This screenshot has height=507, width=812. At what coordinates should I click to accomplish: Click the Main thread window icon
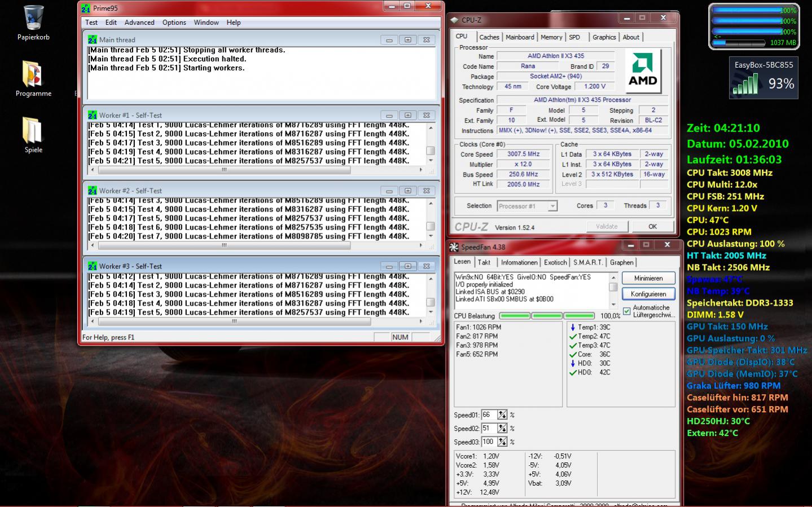click(x=93, y=39)
